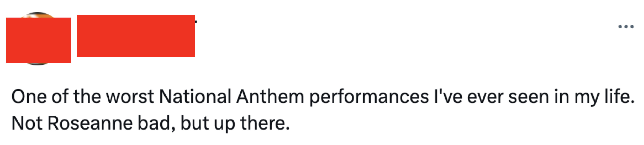Click the profile avatar beside the post
Image resolution: width=644 pixels, height=145 pixels.
click(x=38, y=39)
